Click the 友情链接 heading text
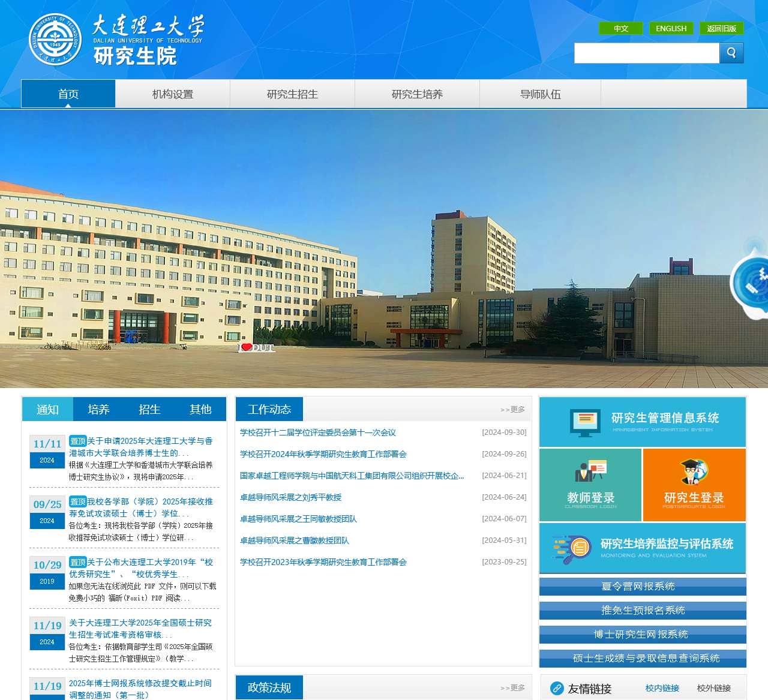This screenshot has height=700, width=768. coord(590,689)
